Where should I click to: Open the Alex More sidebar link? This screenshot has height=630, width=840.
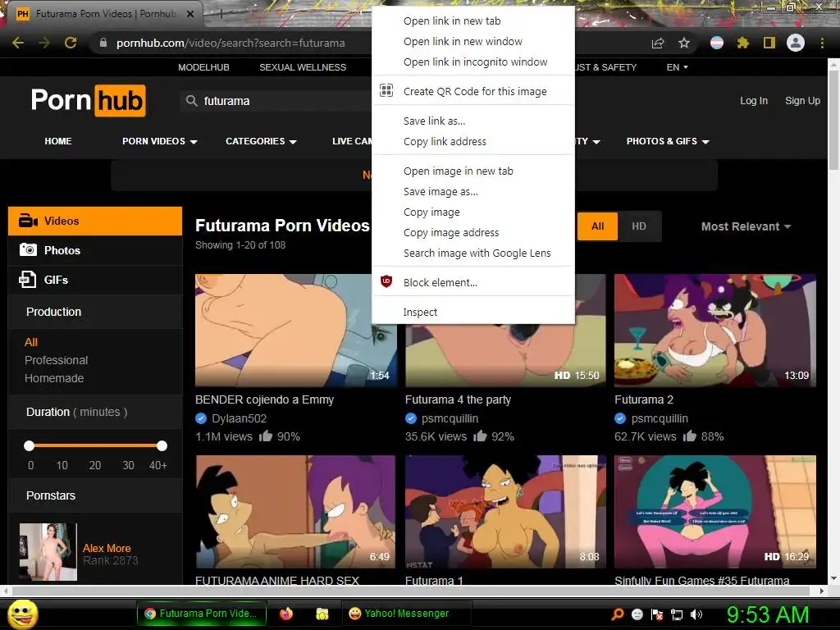coord(107,548)
